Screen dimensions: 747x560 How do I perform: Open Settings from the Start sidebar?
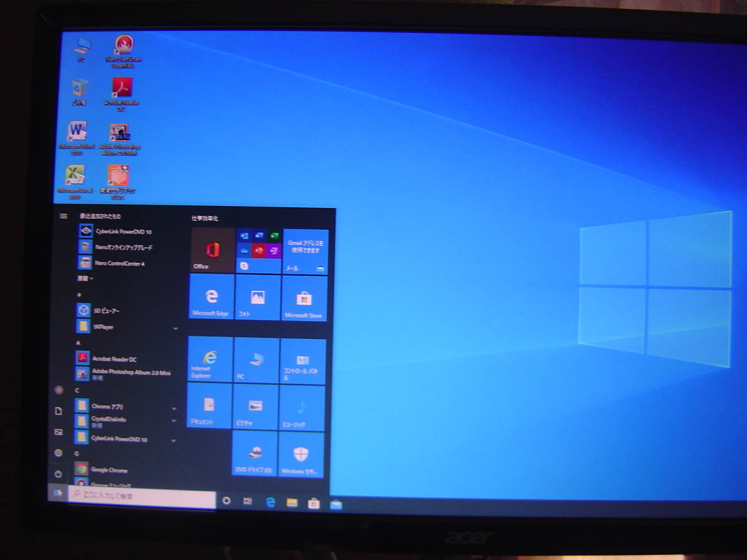pos(58,452)
